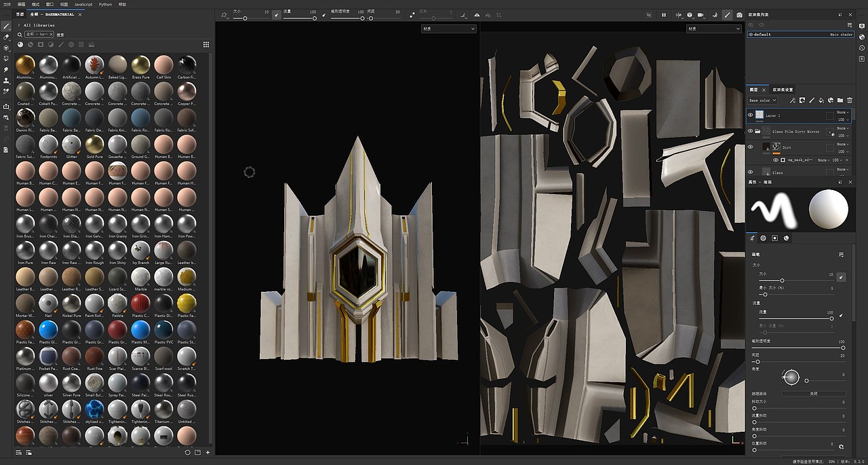
Task: Add a folder in layers panel
Action: click(840, 100)
